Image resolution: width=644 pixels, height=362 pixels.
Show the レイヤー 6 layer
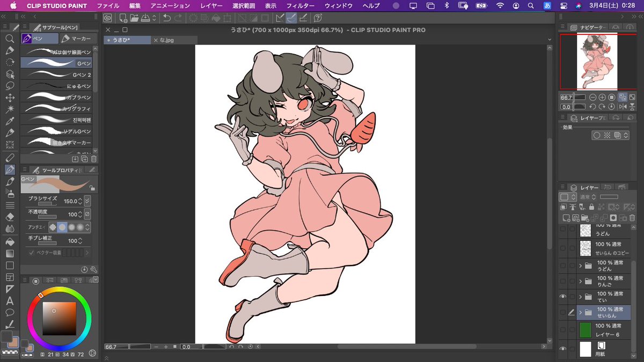pyautogui.click(x=563, y=330)
